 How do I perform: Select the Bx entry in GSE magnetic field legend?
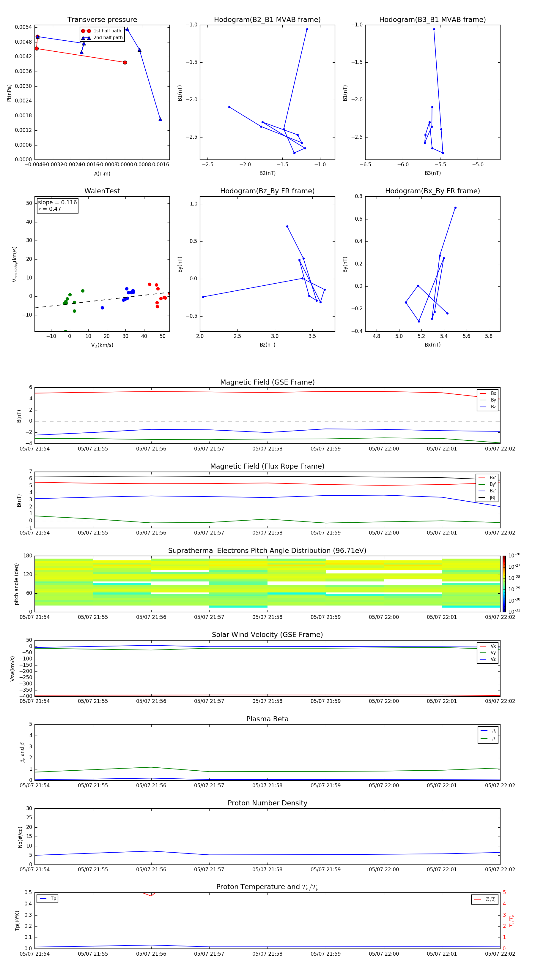[488, 393]
